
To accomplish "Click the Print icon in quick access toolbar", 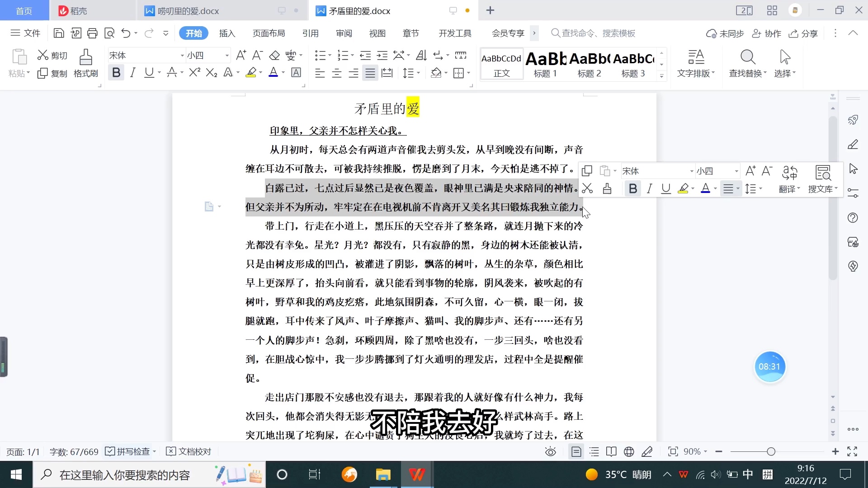I will 92,33.
